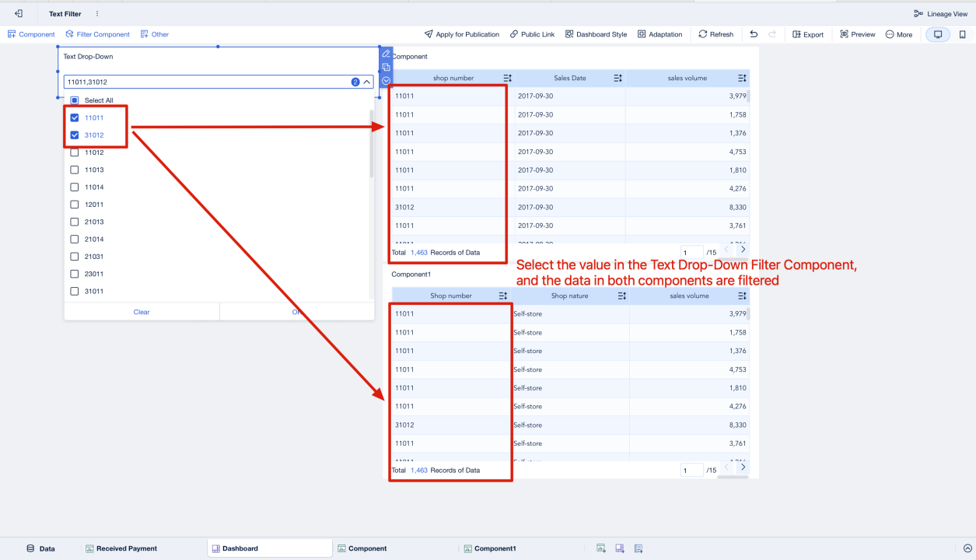Open the More menu in toolbar
The width and height of the screenshot is (976, 560).
coord(899,34)
